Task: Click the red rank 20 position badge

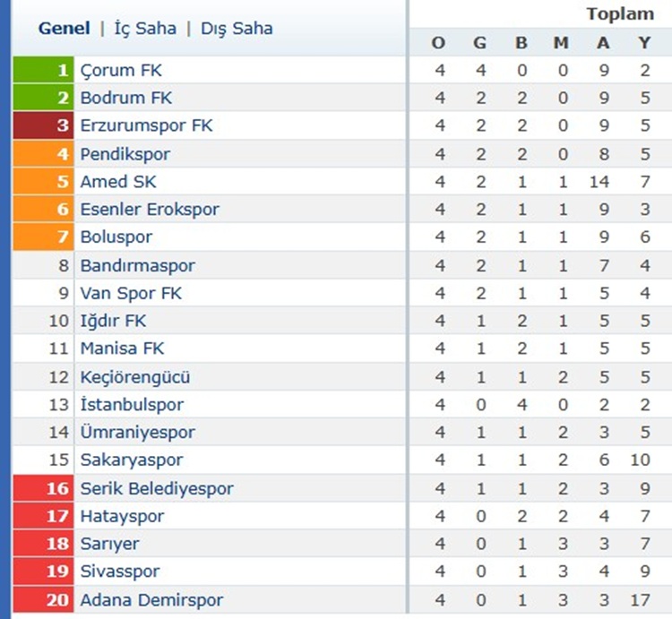Action: 43,599
